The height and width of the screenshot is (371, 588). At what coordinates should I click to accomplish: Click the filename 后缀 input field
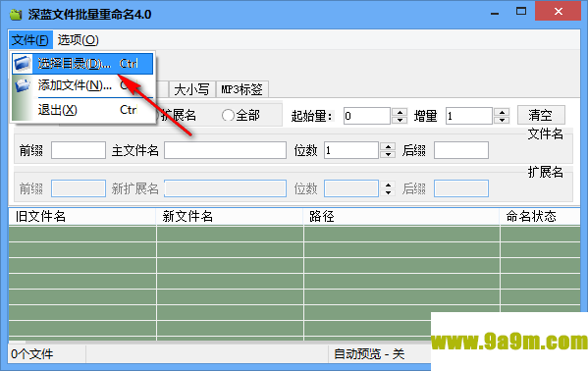click(461, 150)
